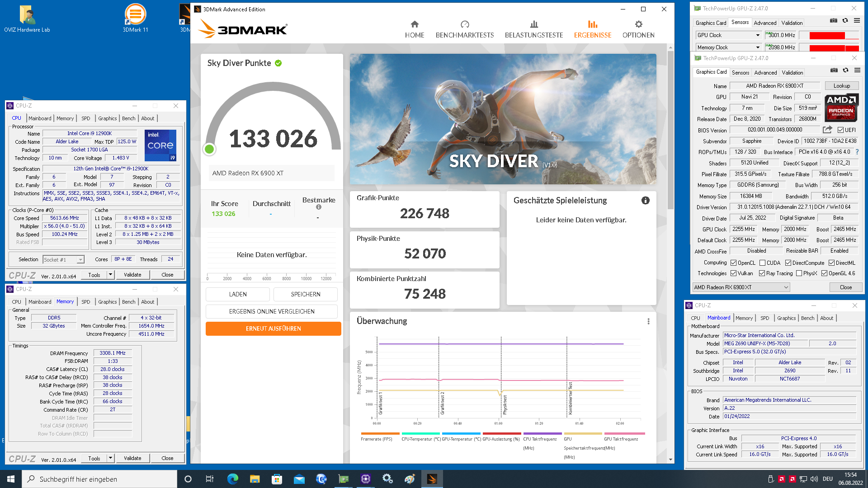The height and width of the screenshot is (488, 868).
Task: Click the LADEN button
Action: point(238,294)
